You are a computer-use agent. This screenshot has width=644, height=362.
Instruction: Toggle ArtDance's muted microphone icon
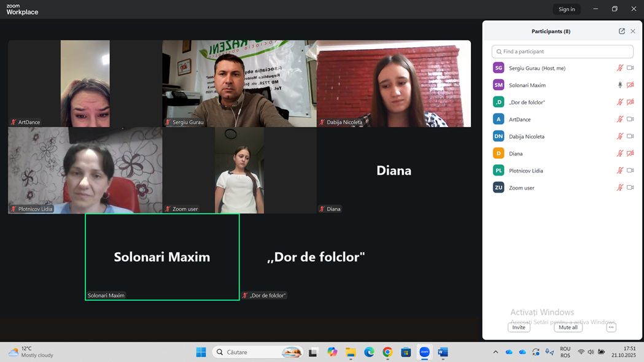tap(620, 120)
